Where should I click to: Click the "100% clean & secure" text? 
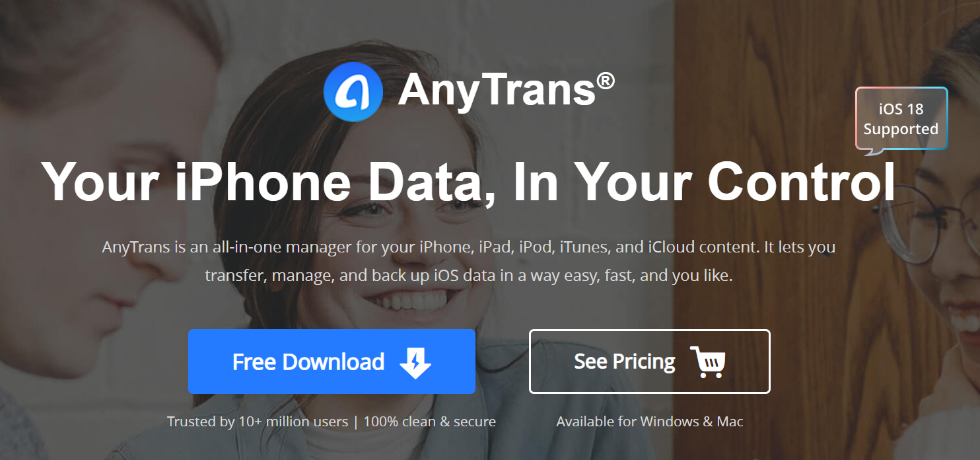click(429, 421)
